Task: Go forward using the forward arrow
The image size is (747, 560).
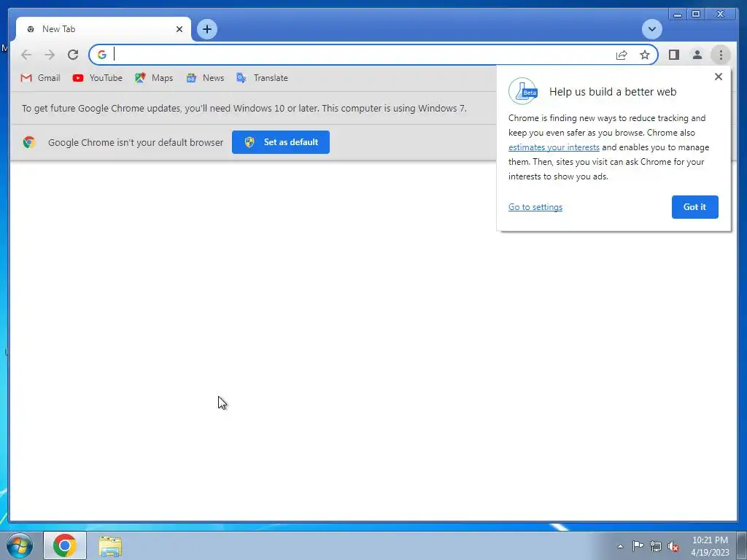Action: (50, 55)
